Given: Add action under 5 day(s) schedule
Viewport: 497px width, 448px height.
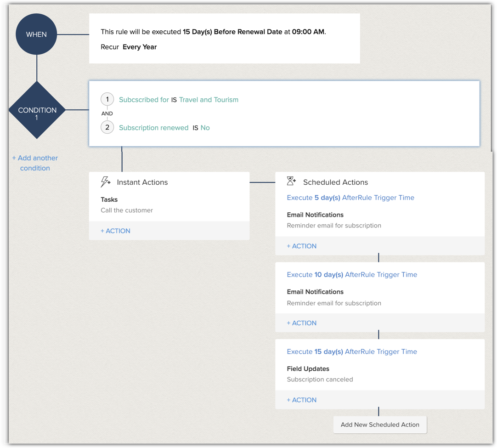Looking at the screenshot, I should (x=301, y=246).
